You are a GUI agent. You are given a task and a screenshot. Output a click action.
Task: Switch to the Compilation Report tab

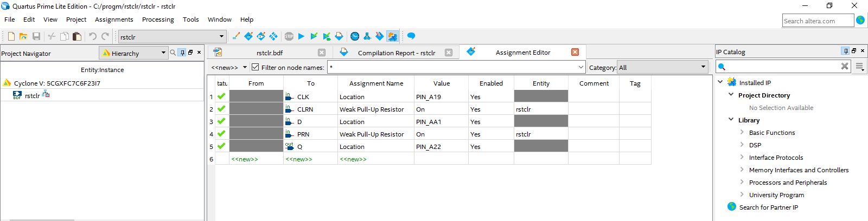(396, 53)
